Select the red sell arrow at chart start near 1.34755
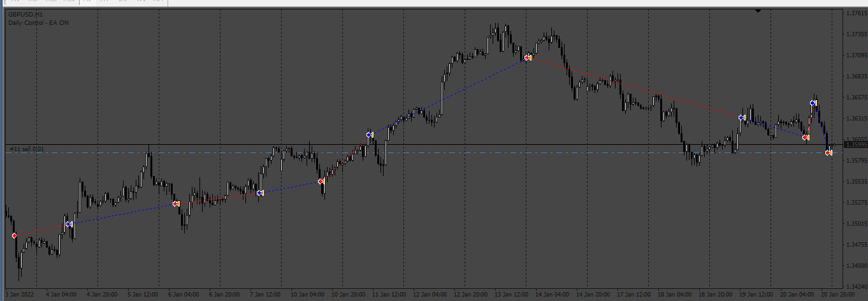Screen dimensions: 868x301 (x=14, y=235)
